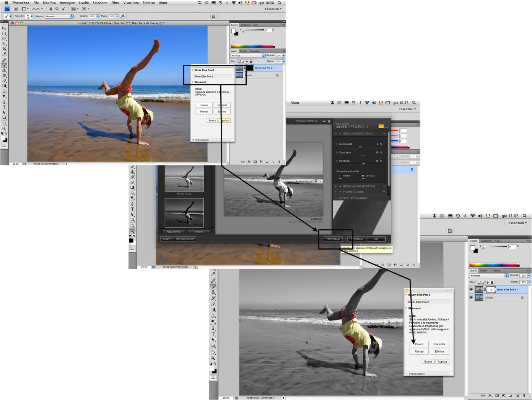Image resolution: width=532 pixels, height=400 pixels.
Task: Open the Selezione menu
Action: [100, 3]
